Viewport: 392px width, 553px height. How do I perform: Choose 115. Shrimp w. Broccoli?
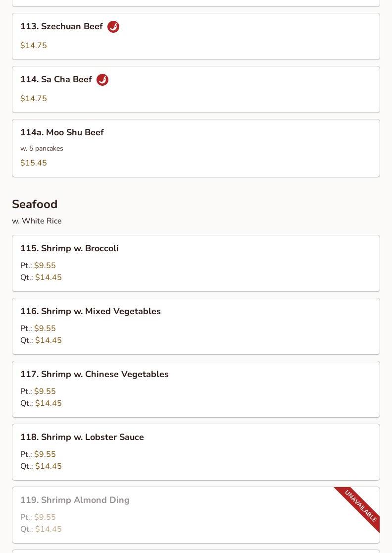point(196,264)
